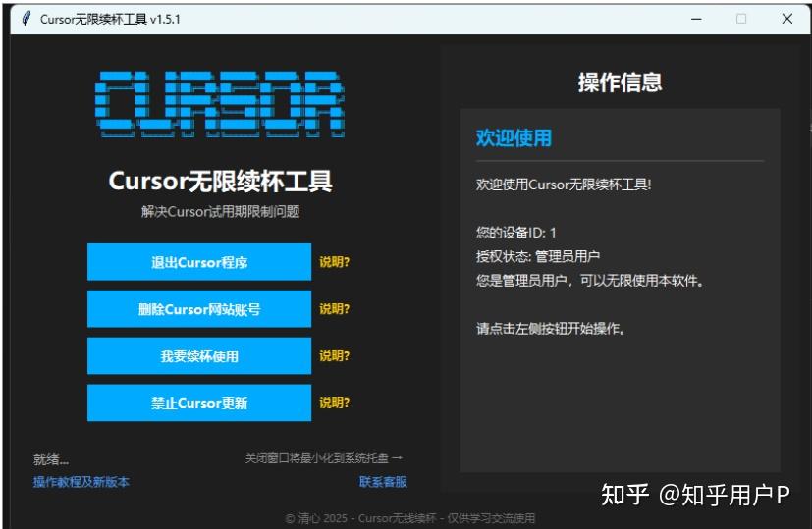Click the 欢迎使用 heading
This screenshot has height=529, width=812.
(x=514, y=137)
